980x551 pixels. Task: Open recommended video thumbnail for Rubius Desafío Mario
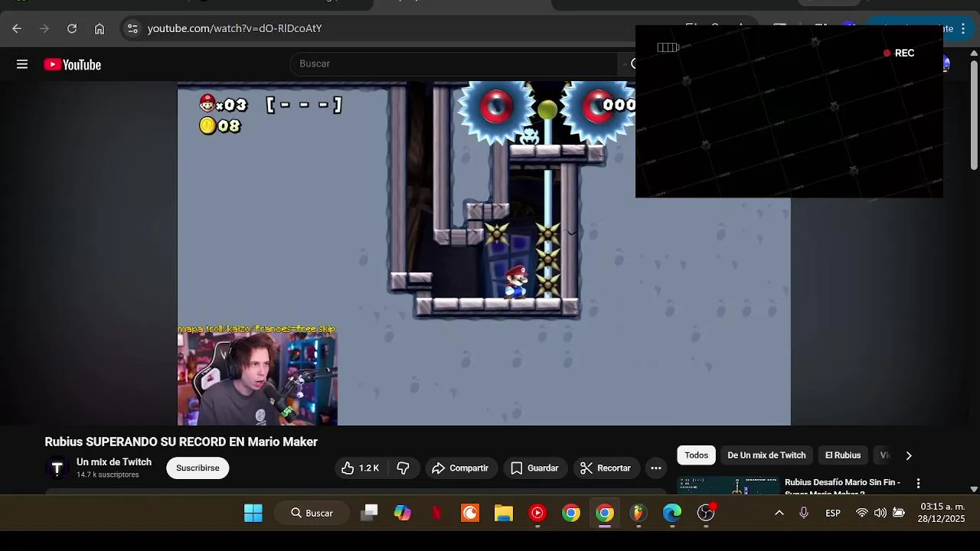coord(729,486)
